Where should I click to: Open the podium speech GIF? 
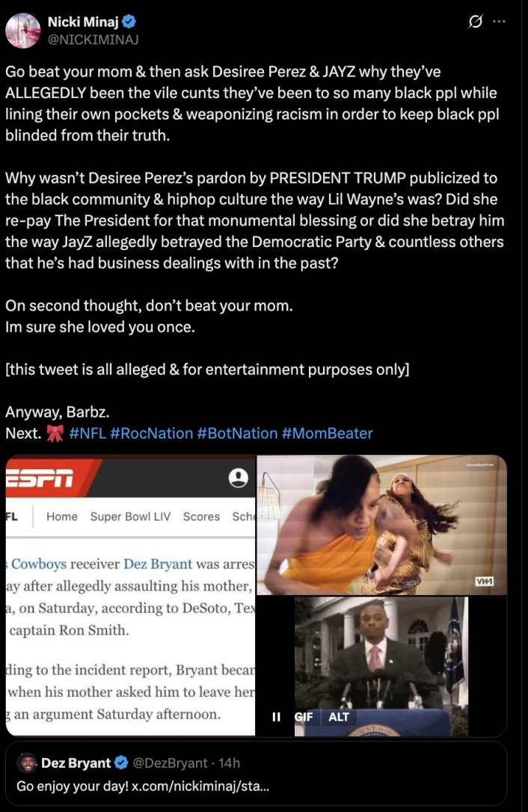click(x=381, y=667)
